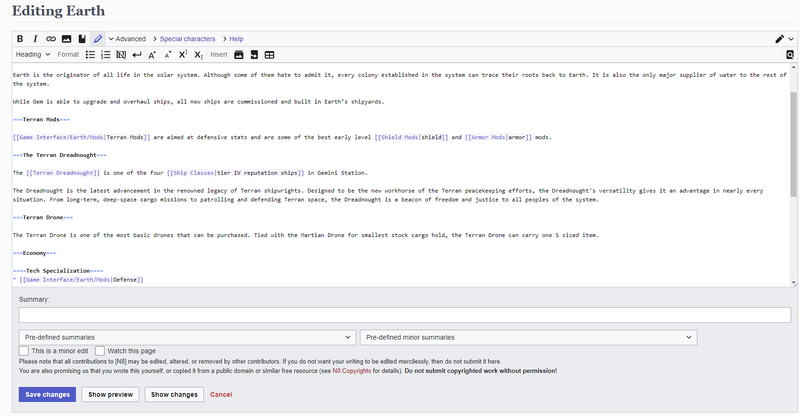Click Show changes button
The image size is (800, 416).
174,395
